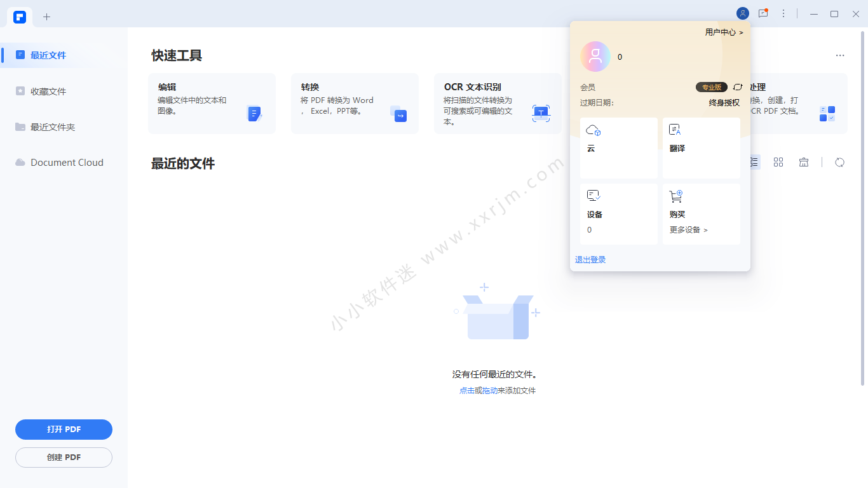868x488 pixels.
Task: Click the cloud icon in 云 tile
Action: [x=593, y=130]
